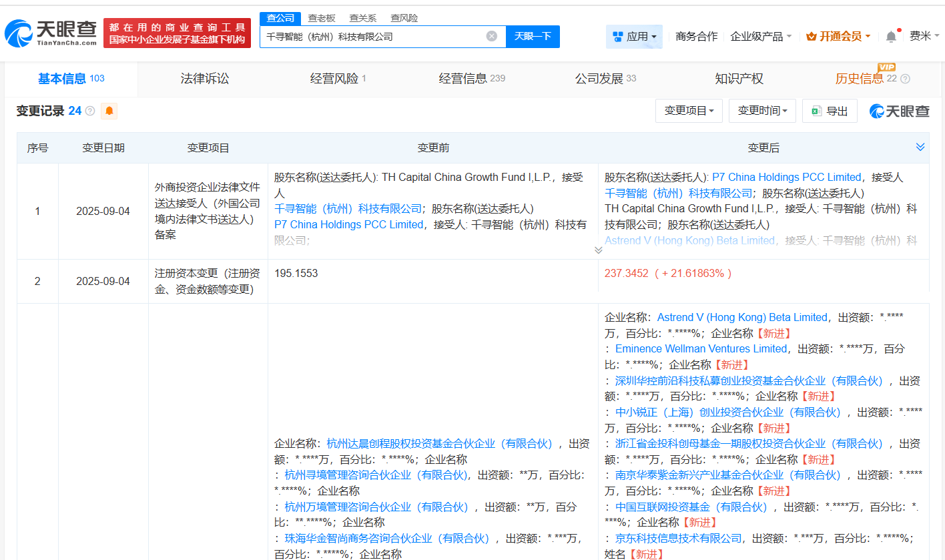945x560 pixels.
Task: Open the 法律诉讼 tab
Action: 204,78
